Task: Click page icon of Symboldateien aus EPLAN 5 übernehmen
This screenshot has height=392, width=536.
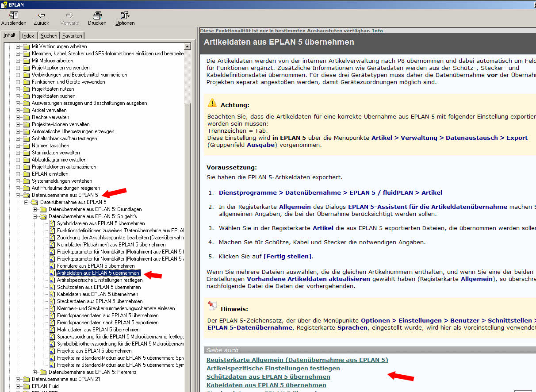Action: 52,223
